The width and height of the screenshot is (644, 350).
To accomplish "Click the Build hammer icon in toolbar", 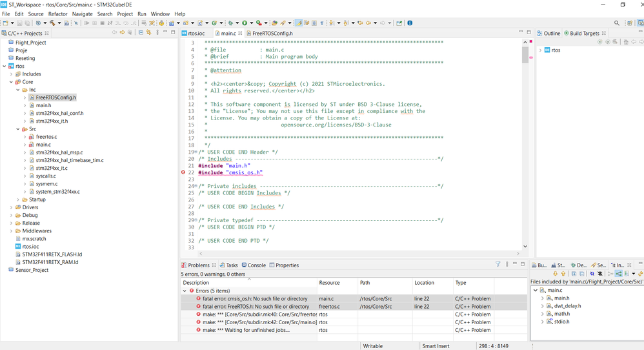I will (52, 23).
